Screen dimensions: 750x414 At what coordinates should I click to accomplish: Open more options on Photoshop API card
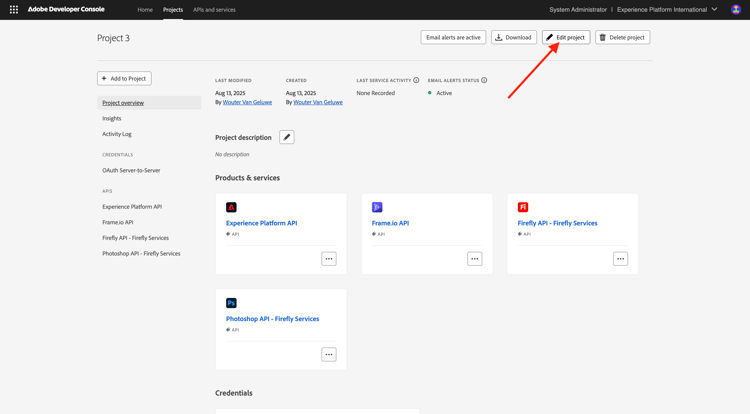(329, 354)
